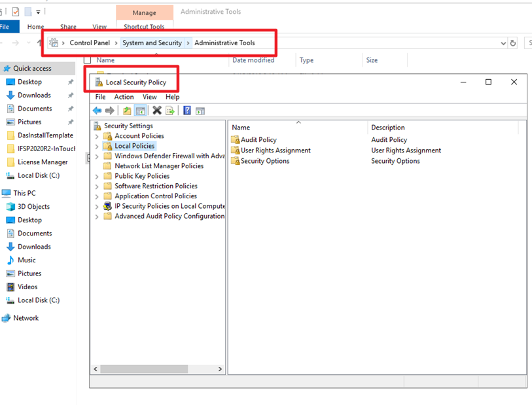Open 3D Objects under This PC
The image size is (532, 405).
[x=33, y=207]
